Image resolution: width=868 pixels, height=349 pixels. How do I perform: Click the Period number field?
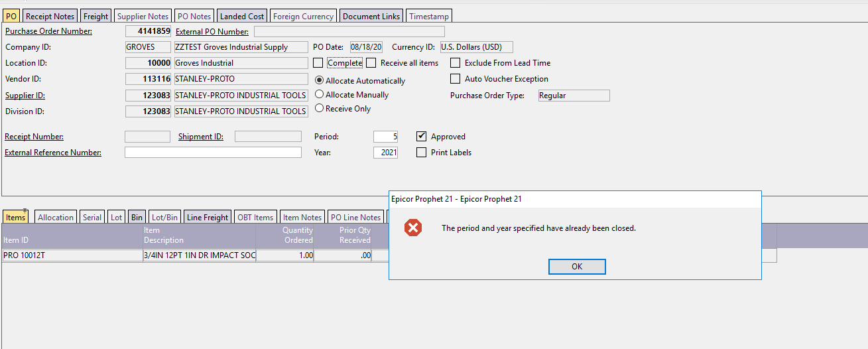click(x=385, y=137)
